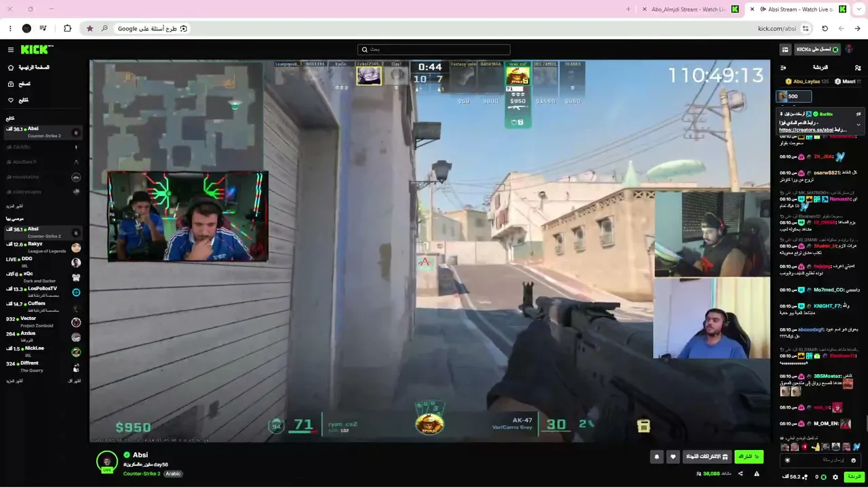The width and height of the screenshot is (868, 488).
Task: Open Vector Project Zomboid channel
Action: coord(43,322)
